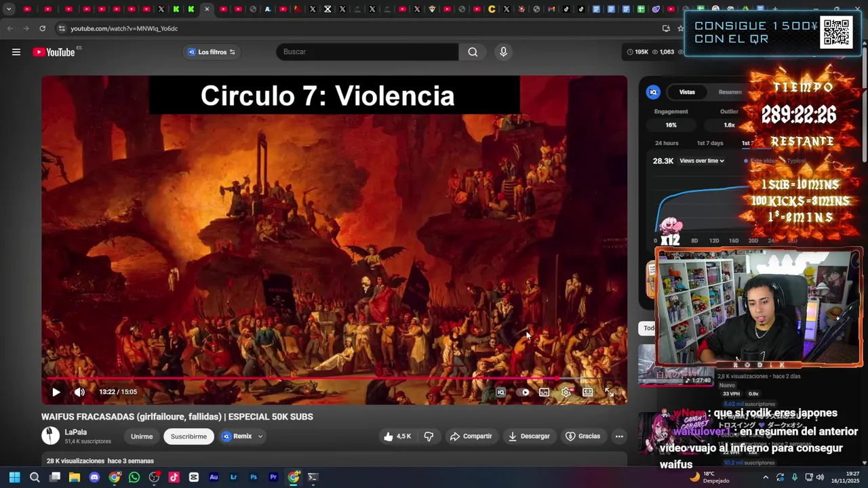Viewport: 868px width, 488px height.
Task: Start voice search with microphone icon
Action: (503, 52)
